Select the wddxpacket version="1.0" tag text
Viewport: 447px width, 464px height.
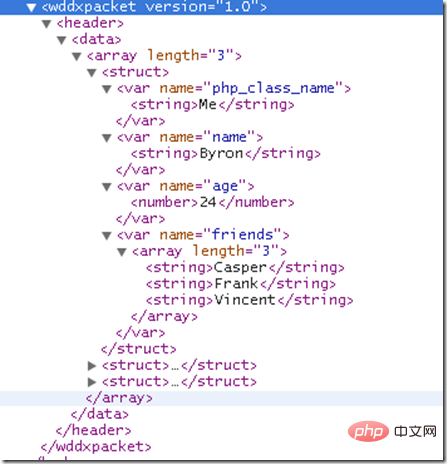point(154,7)
